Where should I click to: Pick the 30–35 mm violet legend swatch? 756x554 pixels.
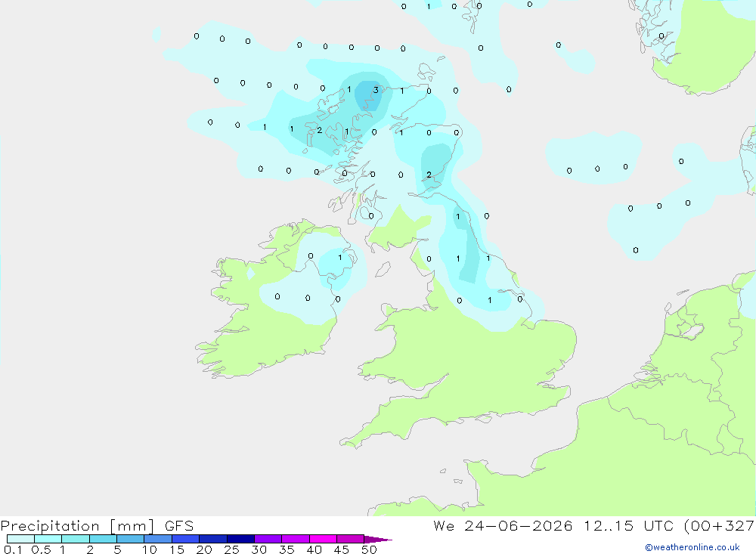click(268, 539)
